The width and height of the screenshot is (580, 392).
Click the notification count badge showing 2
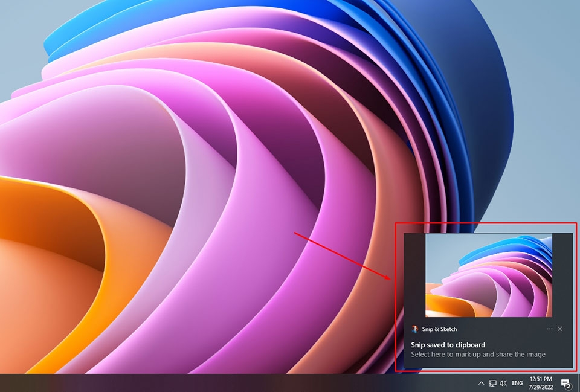point(569,386)
